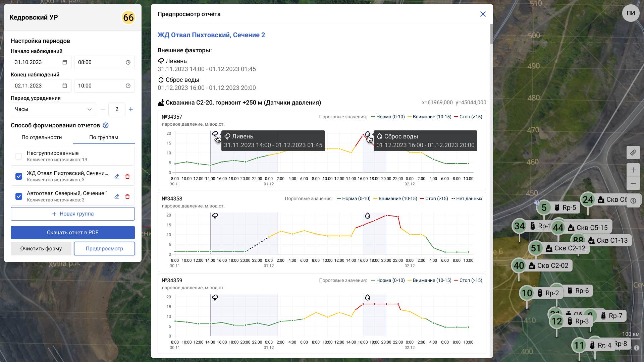
Task: Click rain cloud marker on chart №34359
Action: (x=215, y=297)
